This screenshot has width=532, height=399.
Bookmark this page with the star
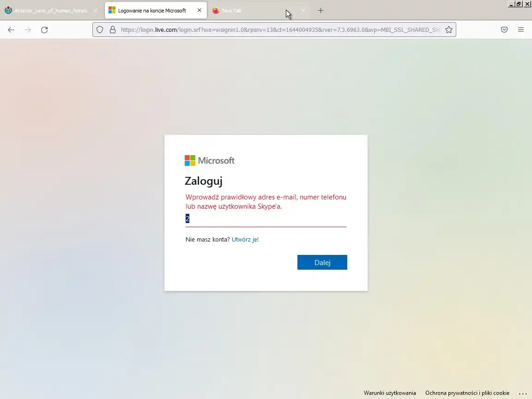(x=449, y=30)
